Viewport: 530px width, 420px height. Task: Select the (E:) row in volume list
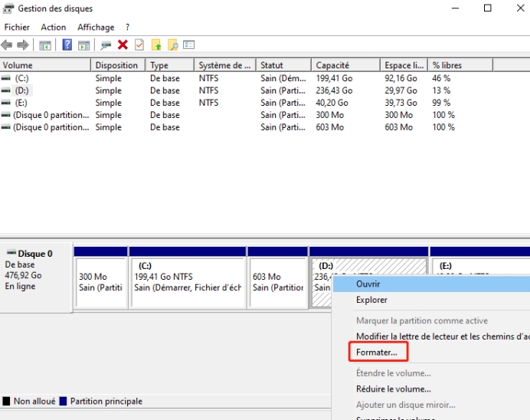(21, 103)
